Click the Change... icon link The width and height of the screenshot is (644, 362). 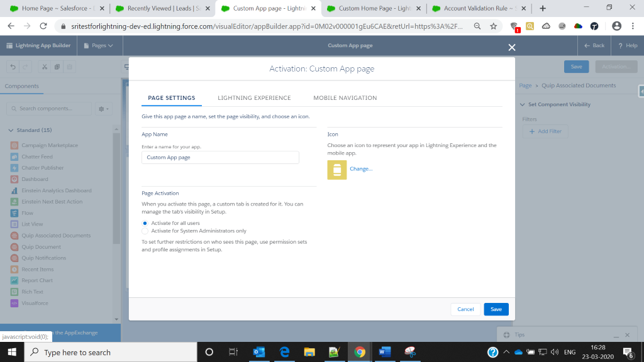(361, 169)
